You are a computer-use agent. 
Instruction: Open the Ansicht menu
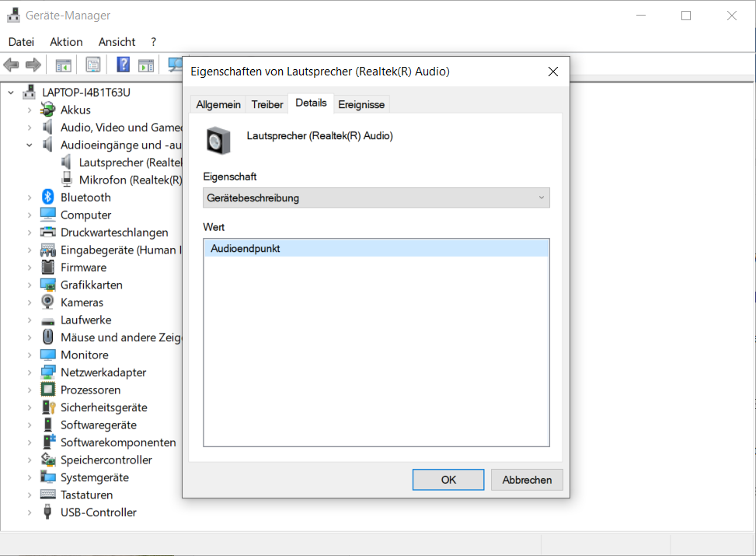coord(117,42)
